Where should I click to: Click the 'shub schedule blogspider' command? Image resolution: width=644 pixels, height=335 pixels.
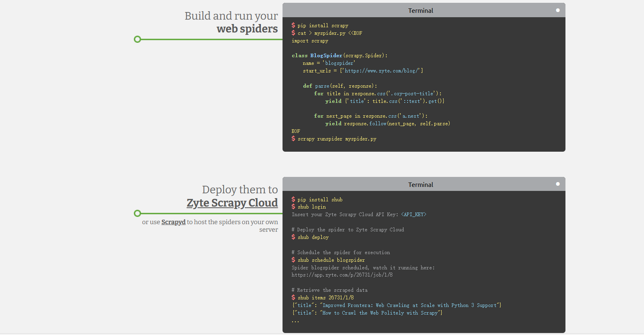tap(328, 260)
